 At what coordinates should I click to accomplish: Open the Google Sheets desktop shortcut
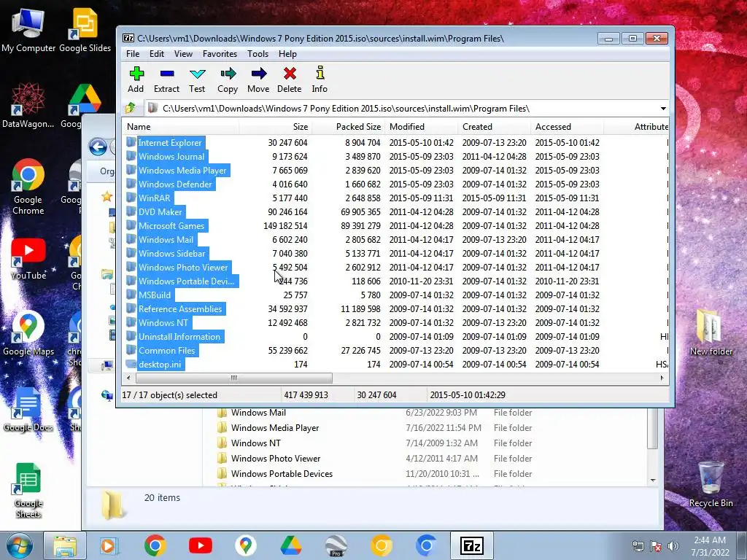[x=28, y=491]
